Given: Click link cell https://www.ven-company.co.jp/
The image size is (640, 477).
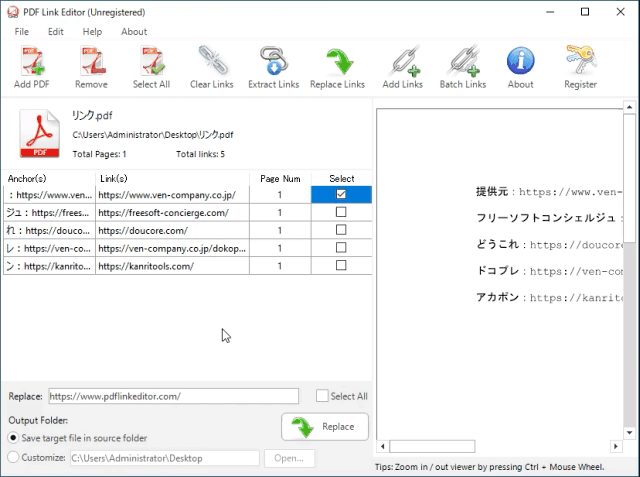Looking at the screenshot, I should pyautogui.click(x=172, y=195).
